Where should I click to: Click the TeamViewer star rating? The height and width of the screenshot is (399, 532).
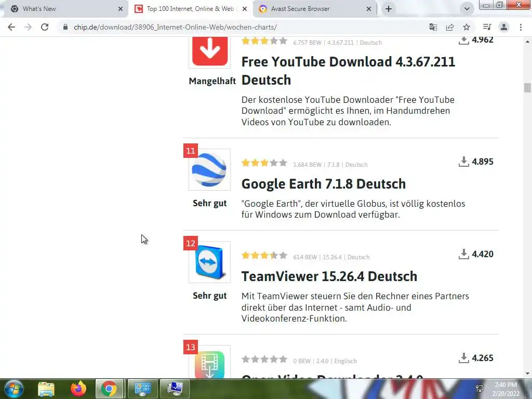click(x=264, y=256)
